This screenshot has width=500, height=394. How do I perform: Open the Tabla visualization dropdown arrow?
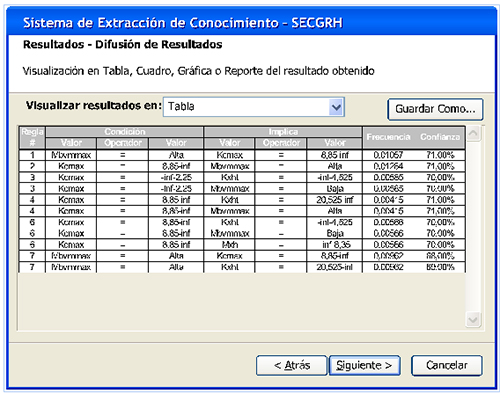coord(336,107)
